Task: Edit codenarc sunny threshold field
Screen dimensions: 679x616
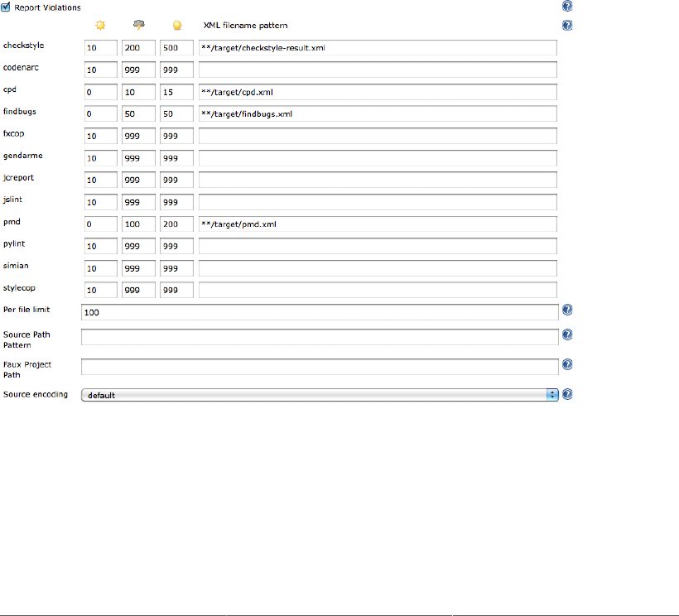Action: [x=100, y=70]
